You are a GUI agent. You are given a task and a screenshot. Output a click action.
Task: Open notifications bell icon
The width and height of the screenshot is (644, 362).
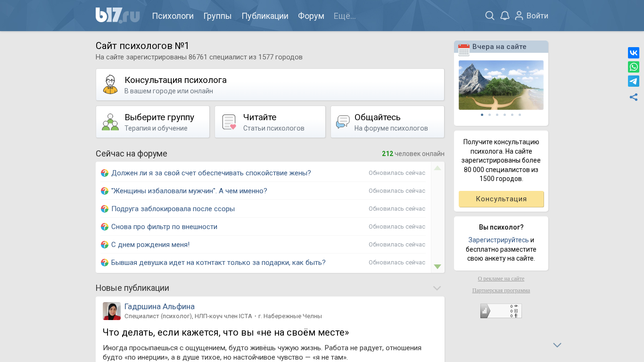(505, 16)
